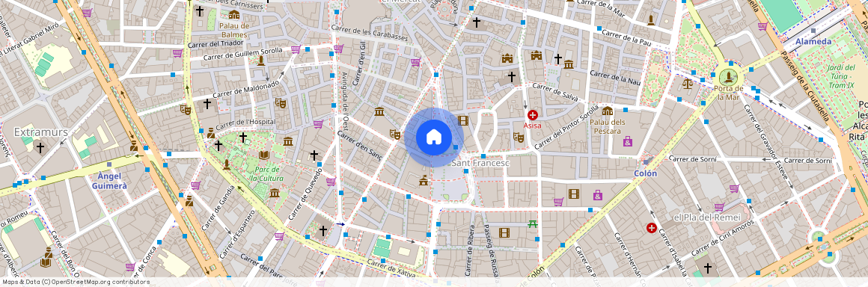Click the museum icon below Parc de la Cultura
This screenshot has height=287, width=868.
275,193
